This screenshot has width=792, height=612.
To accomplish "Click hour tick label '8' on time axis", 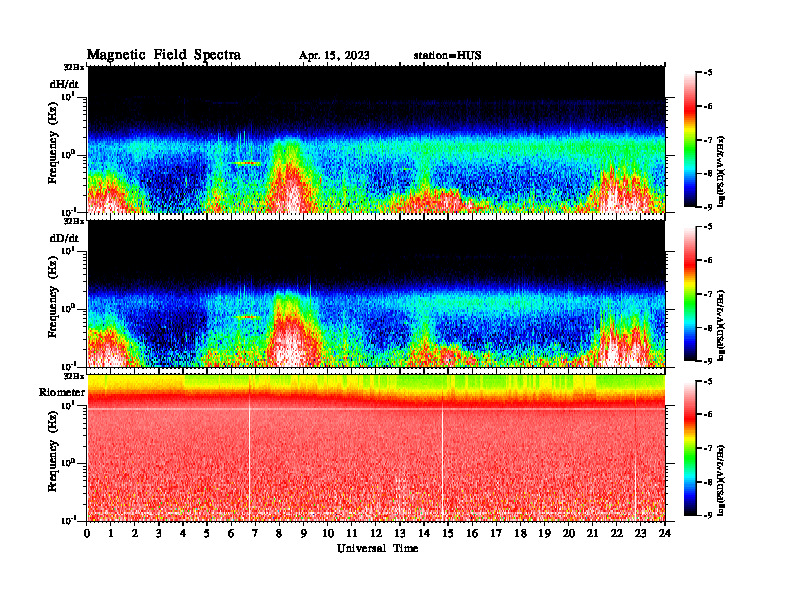I will click(x=279, y=533).
